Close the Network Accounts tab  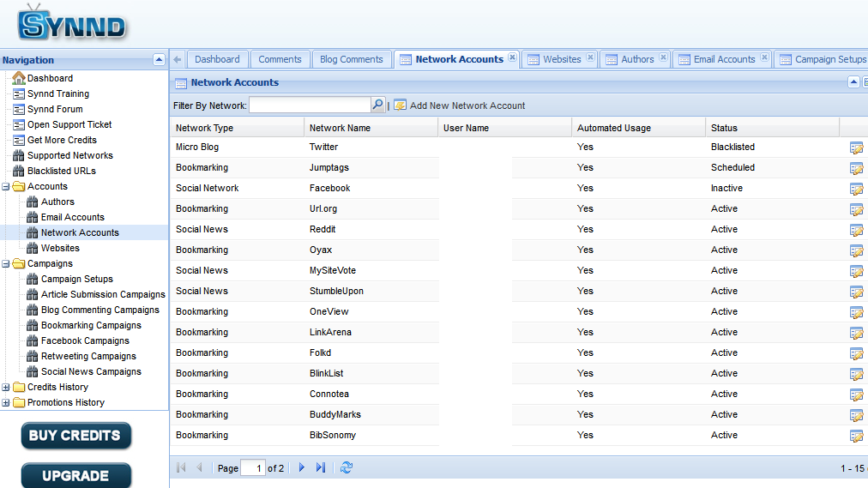pyautogui.click(x=513, y=57)
